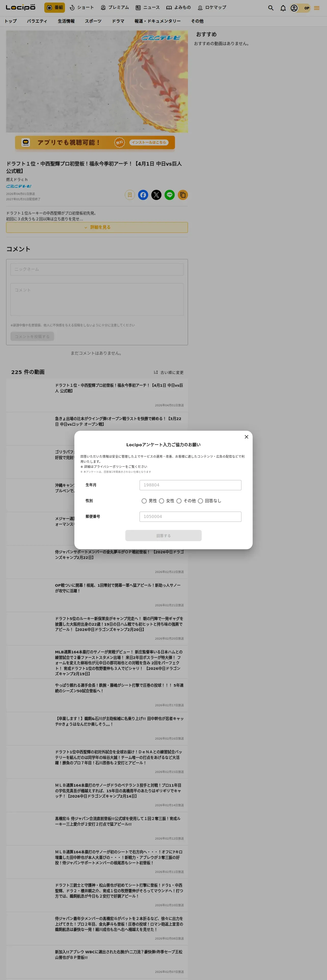Image resolution: width=327 pixels, height=980 pixels.
Task: Open video ドラフト三銃士と守護神・松山晋也
Action: pos(97,895)
